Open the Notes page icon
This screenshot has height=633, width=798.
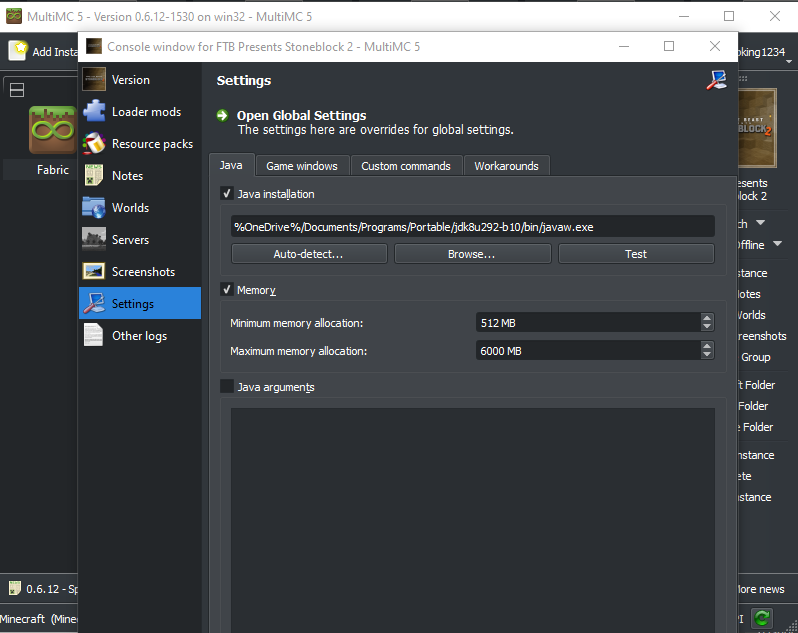(94, 176)
